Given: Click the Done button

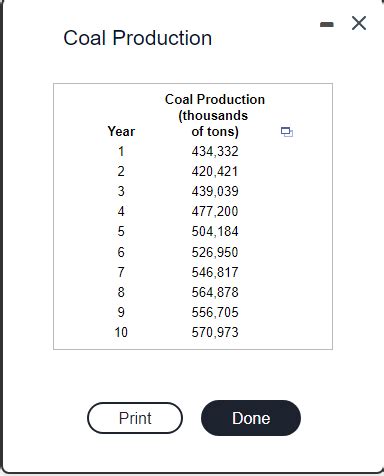Looking at the screenshot, I should pyautogui.click(x=251, y=418).
